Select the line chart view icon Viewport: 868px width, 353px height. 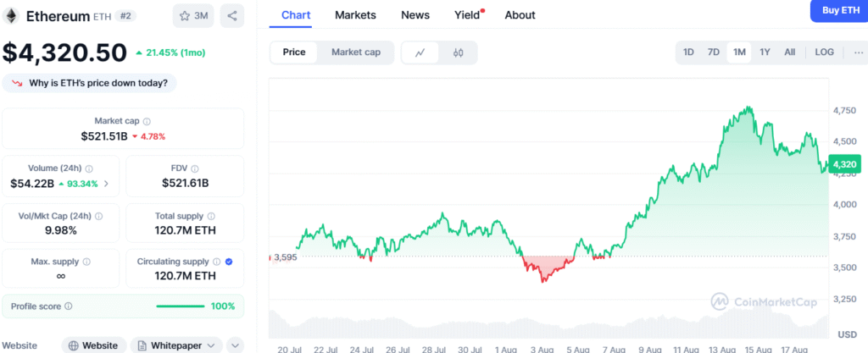click(x=420, y=52)
